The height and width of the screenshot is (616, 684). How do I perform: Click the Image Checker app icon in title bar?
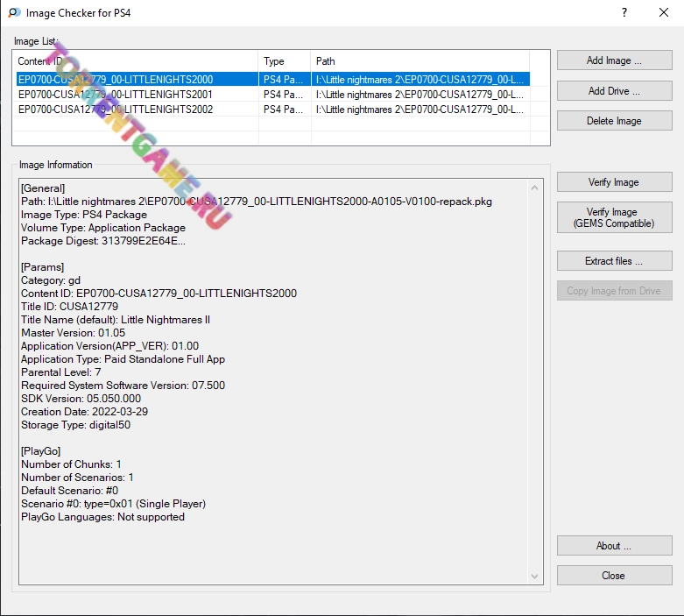point(13,13)
